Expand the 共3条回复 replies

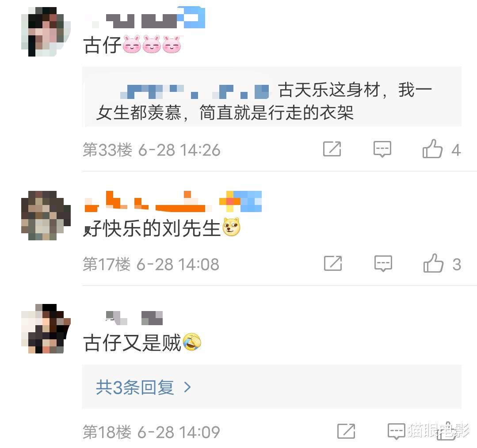(x=272, y=387)
